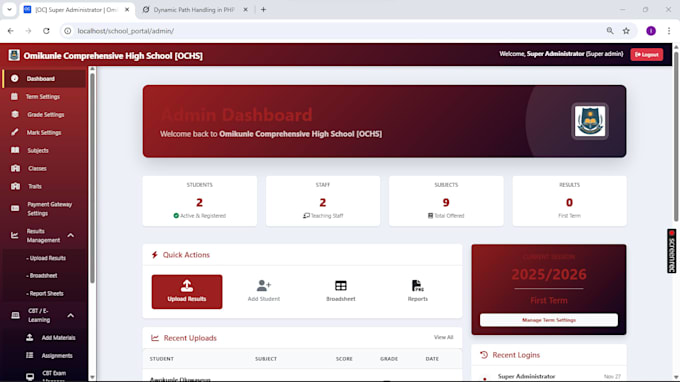The height and width of the screenshot is (382, 680).
Task: Click the browser back arrow
Action: coord(10,31)
